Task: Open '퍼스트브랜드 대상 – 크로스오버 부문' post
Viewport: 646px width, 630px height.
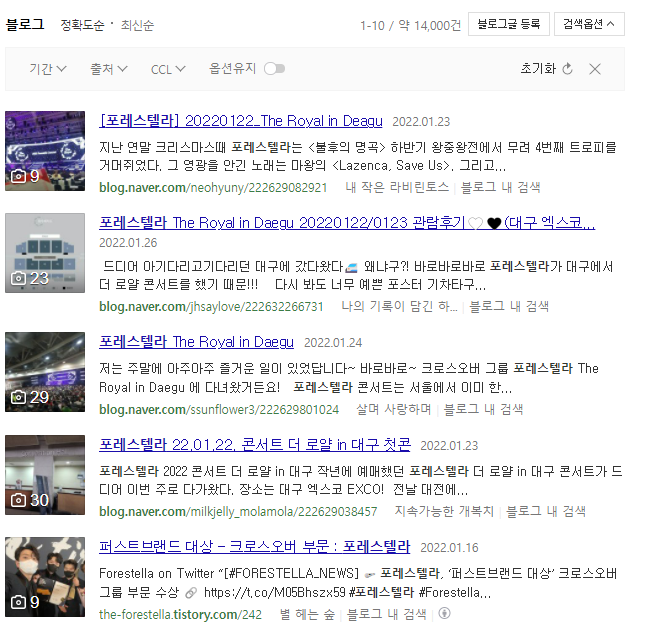Action: [255, 547]
